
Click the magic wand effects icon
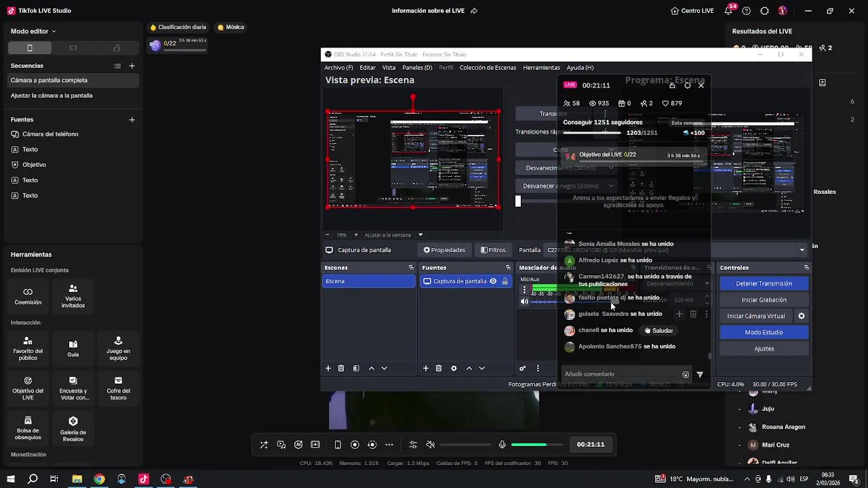[x=264, y=445]
